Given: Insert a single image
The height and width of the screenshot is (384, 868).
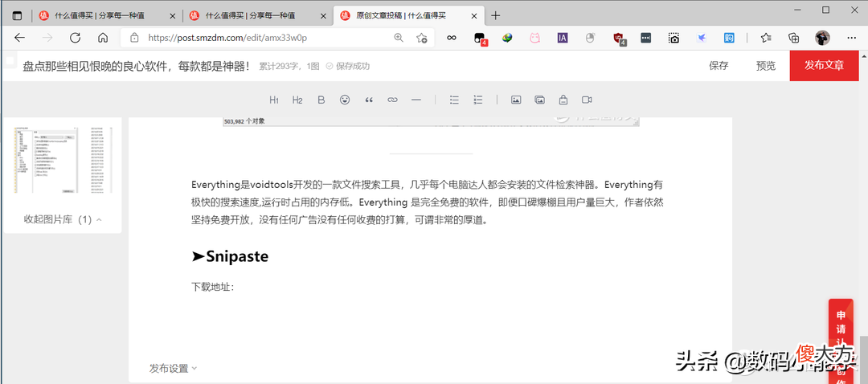Looking at the screenshot, I should click(x=516, y=100).
